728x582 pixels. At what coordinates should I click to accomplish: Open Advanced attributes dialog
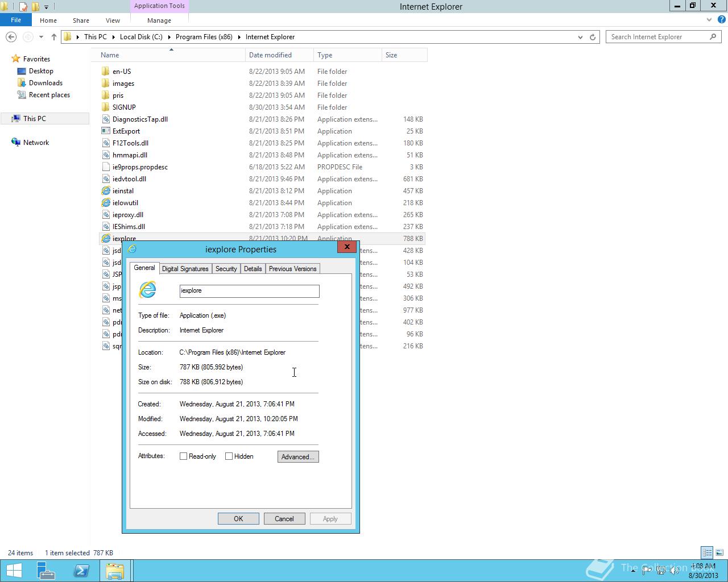click(x=298, y=457)
